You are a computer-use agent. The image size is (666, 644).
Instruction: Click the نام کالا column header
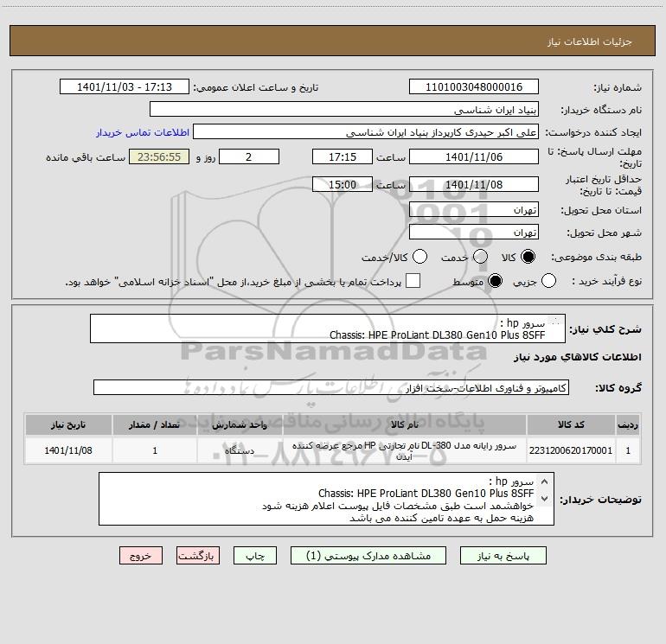point(405,425)
